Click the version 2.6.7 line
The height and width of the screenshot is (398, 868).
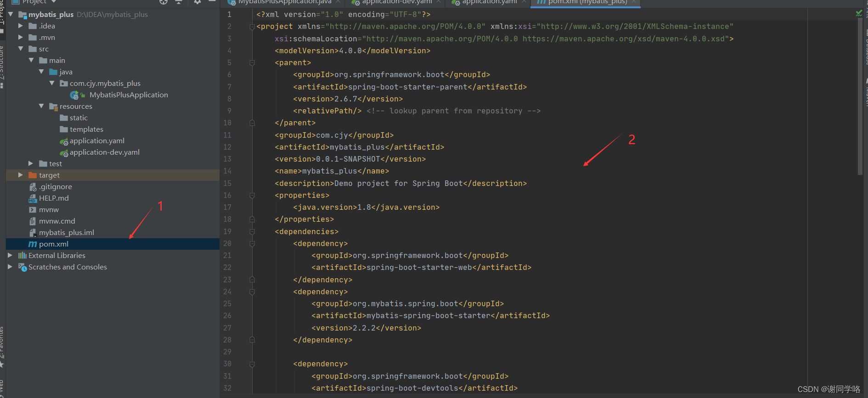[x=348, y=99]
